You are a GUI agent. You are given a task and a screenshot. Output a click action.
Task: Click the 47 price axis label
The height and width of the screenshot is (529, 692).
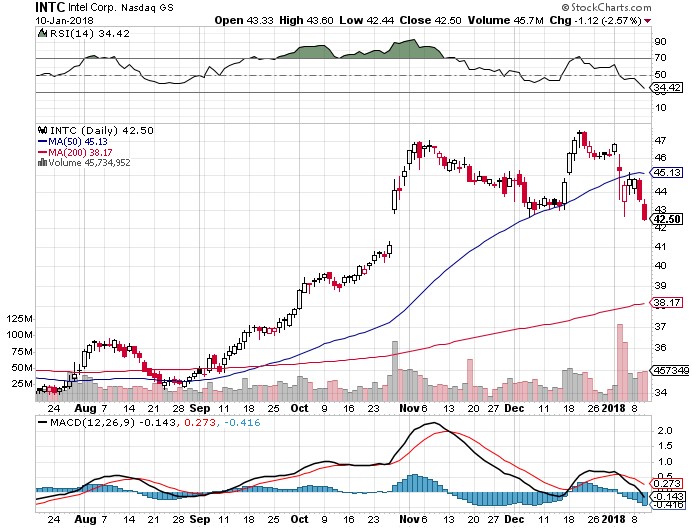click(660, 141)
